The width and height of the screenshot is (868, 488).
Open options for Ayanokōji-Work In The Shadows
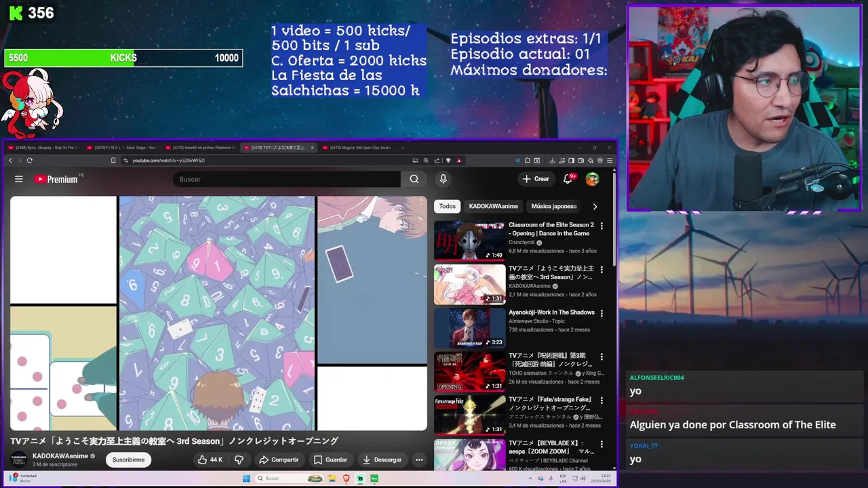pyautogui.click(x=601, y=313)
